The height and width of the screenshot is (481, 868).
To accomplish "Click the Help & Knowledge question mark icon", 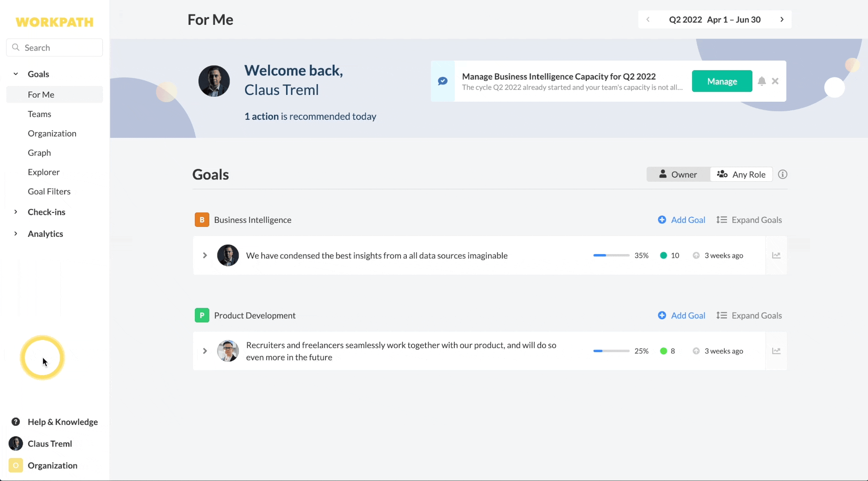I will (x=16, y=422).
